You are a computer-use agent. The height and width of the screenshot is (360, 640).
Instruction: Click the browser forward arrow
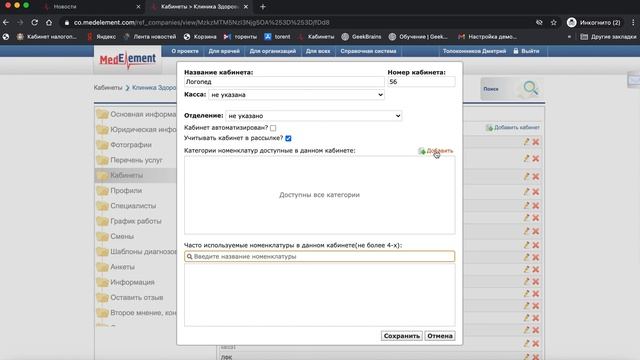click(x=20, y=22)
